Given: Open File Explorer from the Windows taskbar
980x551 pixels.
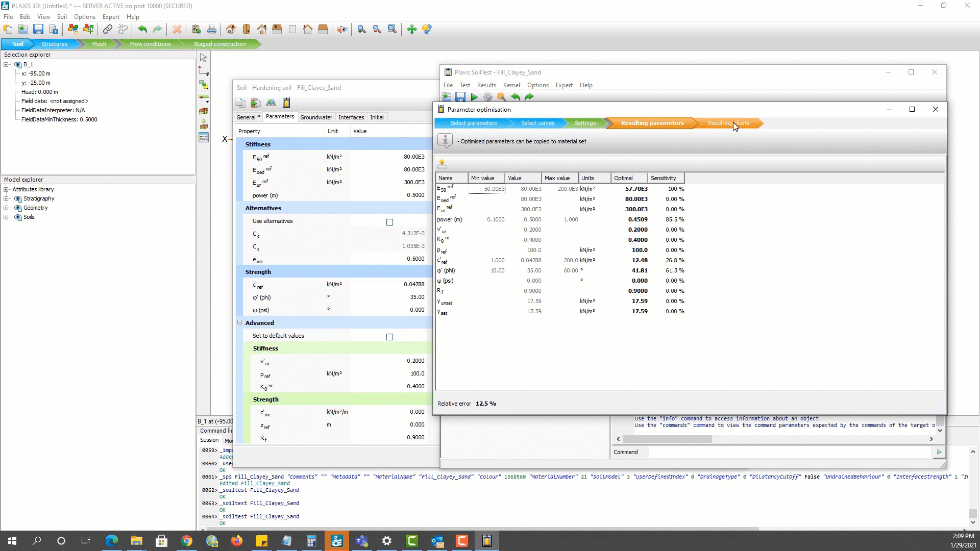Looking at the screenshot, I should click(x=136, y=541).
